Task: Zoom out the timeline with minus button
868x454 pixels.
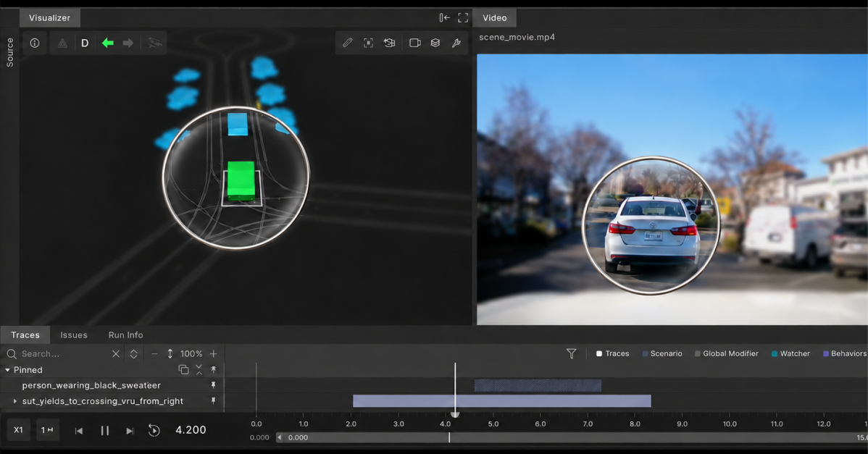Action: pyautogui.click(x=154, y=353)
